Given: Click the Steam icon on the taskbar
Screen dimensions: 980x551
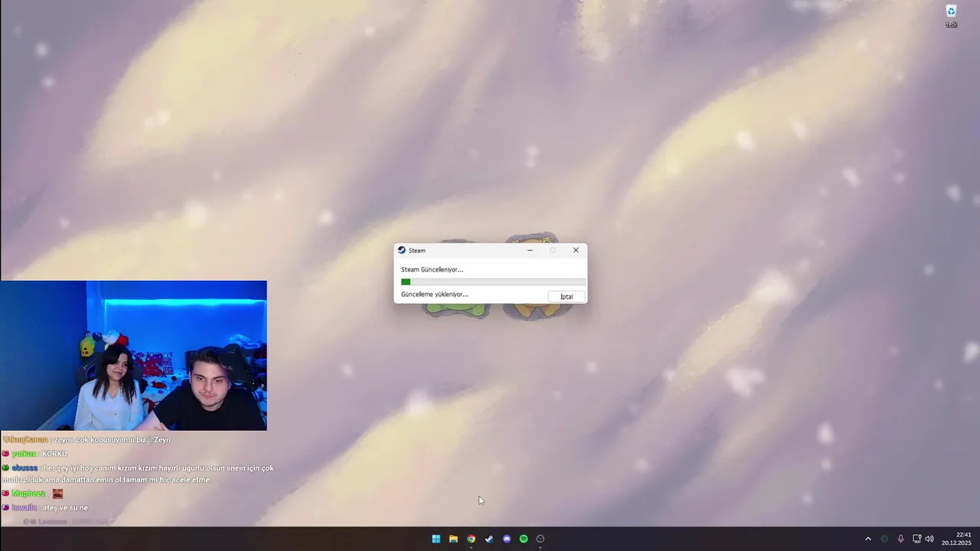Looking at the screenshot, I should [488, 539].
